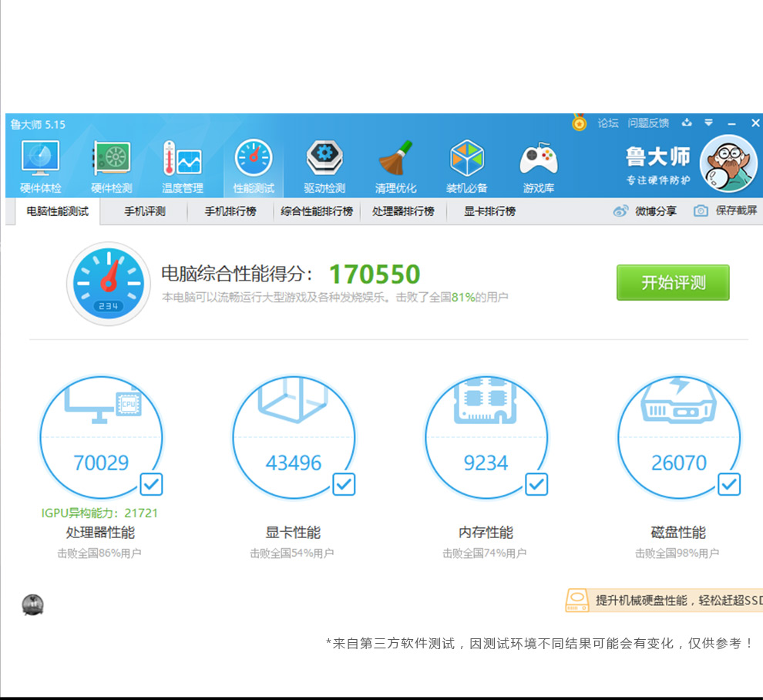Screen dimensions: 763x700
Task: Click the 击败全国86%用户 text
Action: [x=99, y=553]
